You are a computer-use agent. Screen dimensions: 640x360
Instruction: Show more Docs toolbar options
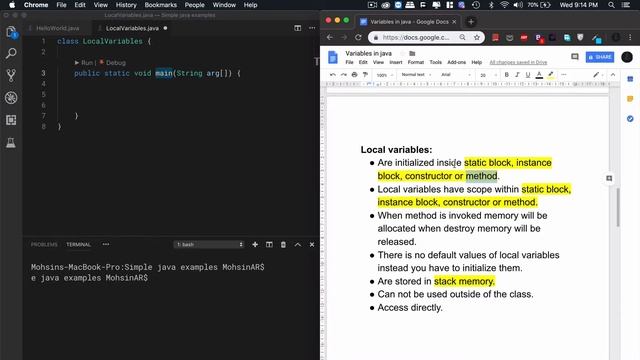[x=564, y=75]
